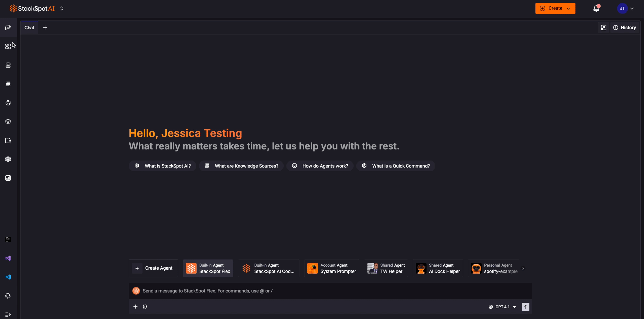Open the Chat speech bubble icon in sidebar

point(8,28)
